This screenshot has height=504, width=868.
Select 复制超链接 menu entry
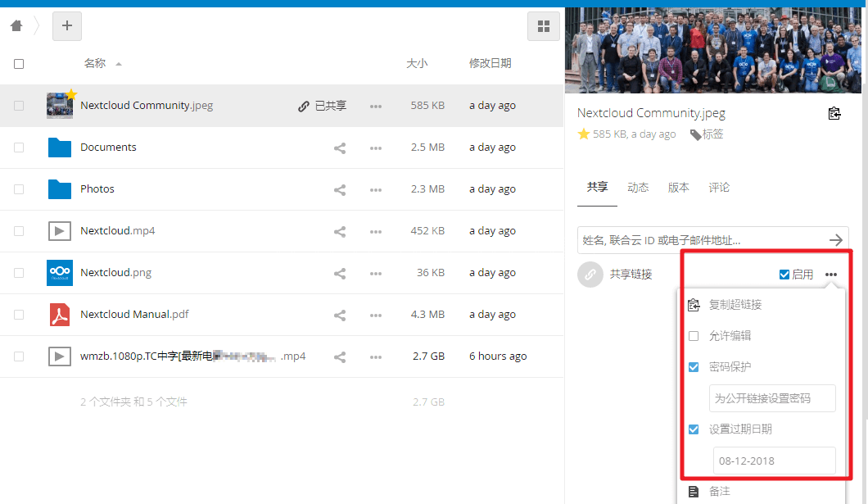pyautogui.click(x=735, y=305)
